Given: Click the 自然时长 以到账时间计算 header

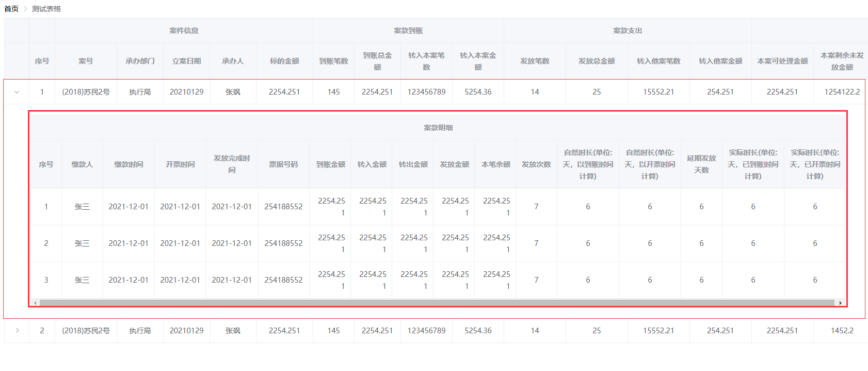Looking at the screenshot, I should (x=588, y=164).
